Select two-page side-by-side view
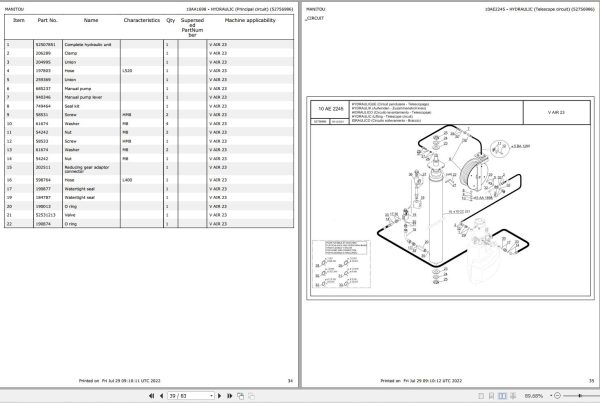Screen dimensions: 600x403 (x=502, y=396)
